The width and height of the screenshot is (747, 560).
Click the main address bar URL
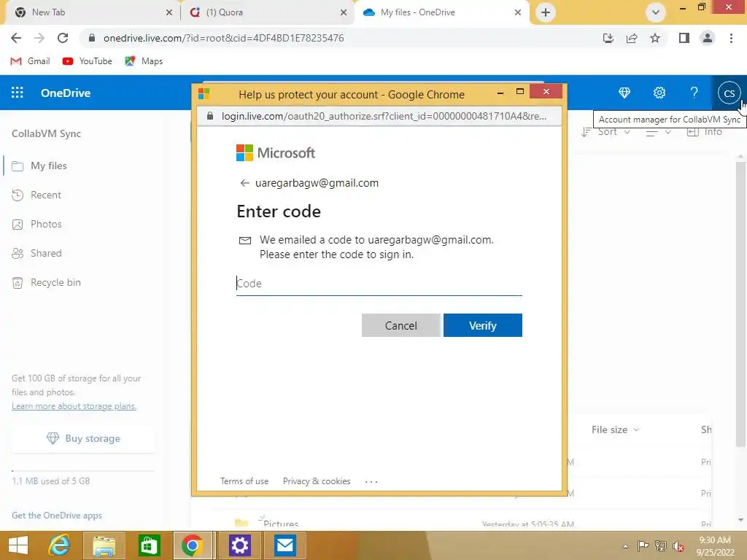click(224, 38)
